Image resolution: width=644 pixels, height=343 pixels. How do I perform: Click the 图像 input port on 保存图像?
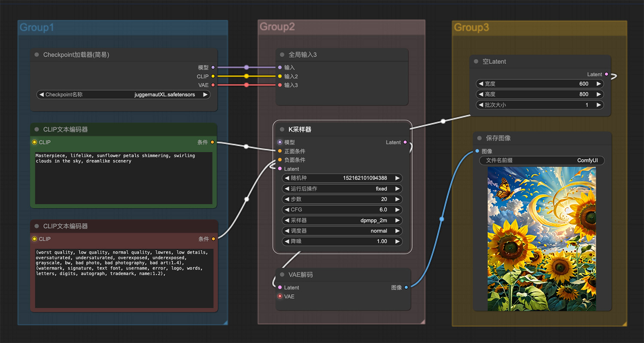(x=477, y=151)
